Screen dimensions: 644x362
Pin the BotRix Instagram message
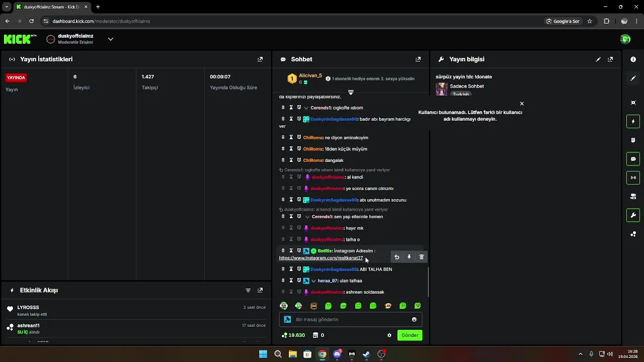[x=409, y=257]
